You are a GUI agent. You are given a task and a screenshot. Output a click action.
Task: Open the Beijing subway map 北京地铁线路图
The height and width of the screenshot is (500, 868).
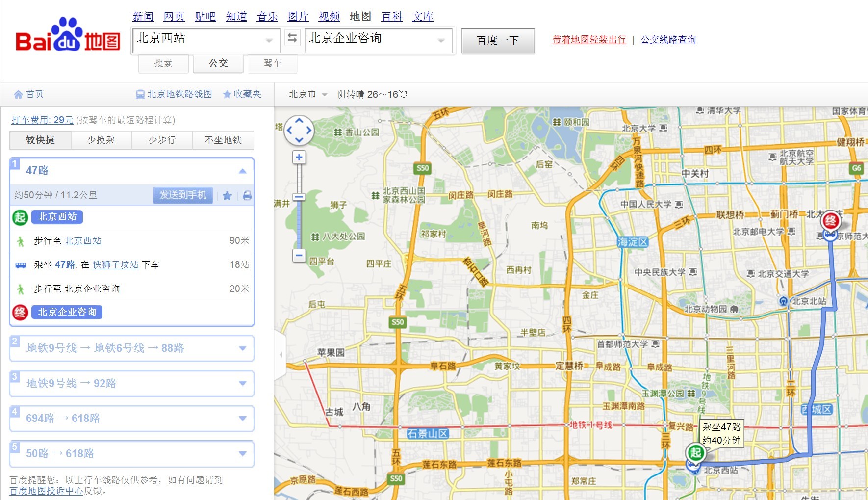174,94
